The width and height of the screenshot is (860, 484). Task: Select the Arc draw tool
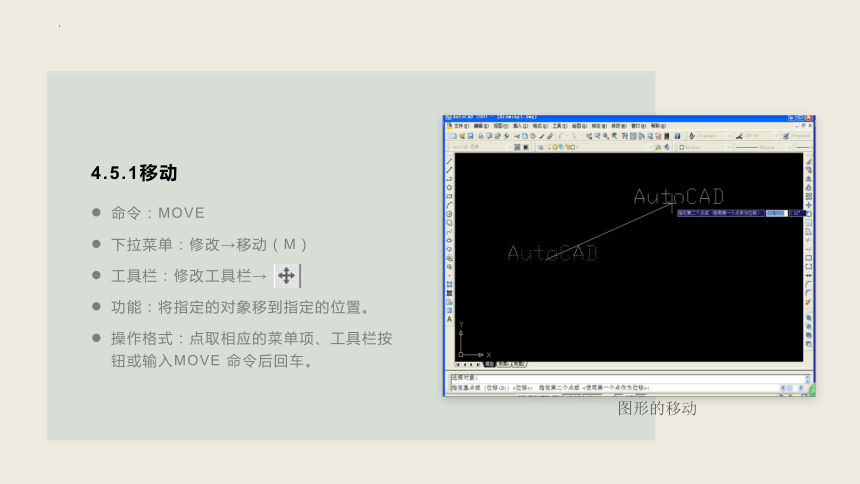pos(449,205)
